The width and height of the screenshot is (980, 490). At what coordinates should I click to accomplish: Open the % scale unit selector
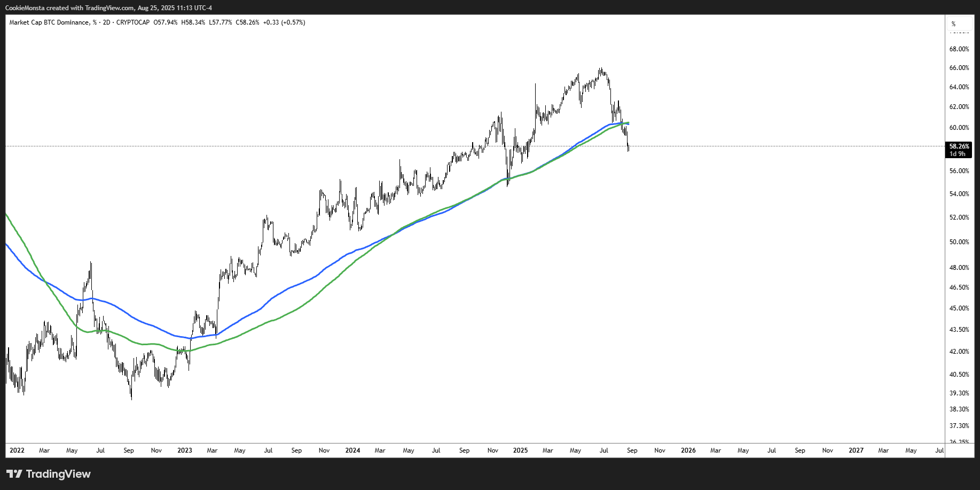[953, 24]
